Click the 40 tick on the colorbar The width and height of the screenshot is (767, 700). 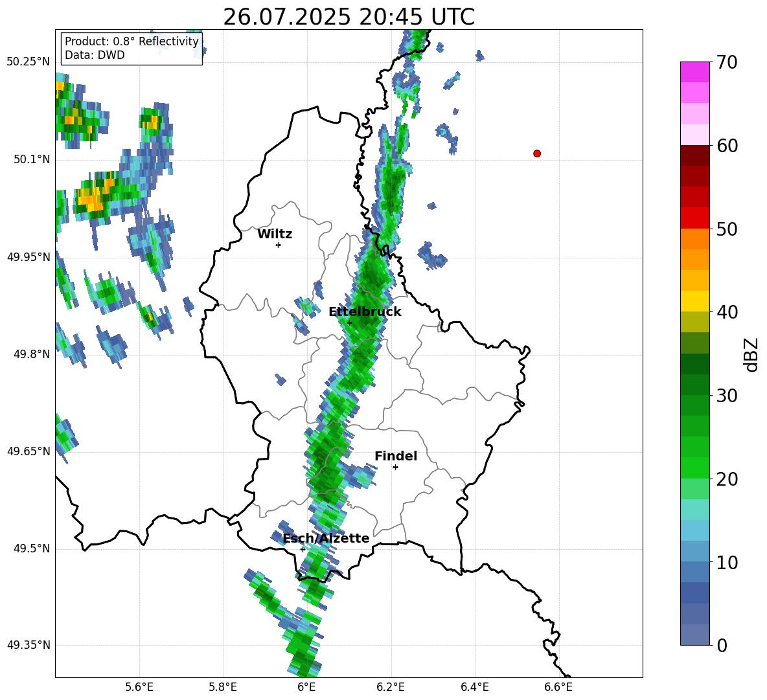tap(726, 312)
